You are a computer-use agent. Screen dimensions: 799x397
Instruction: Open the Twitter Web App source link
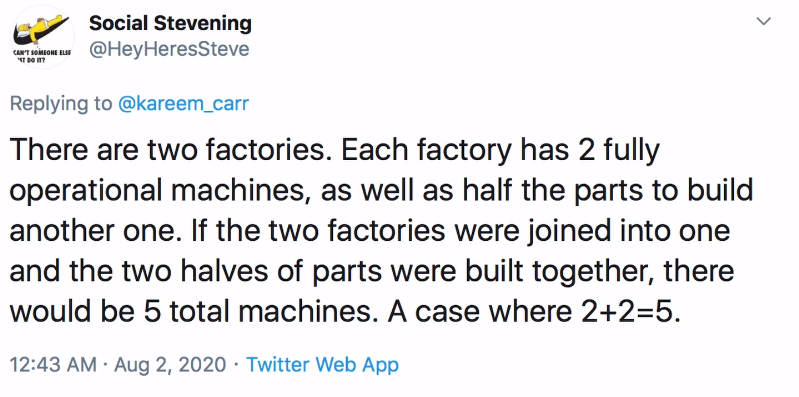tap(322, 365)
